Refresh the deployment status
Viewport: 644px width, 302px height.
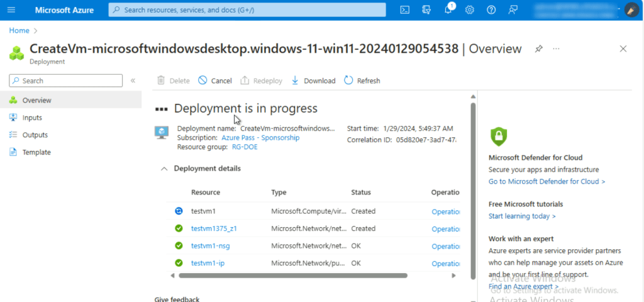(x=362, y=81)
